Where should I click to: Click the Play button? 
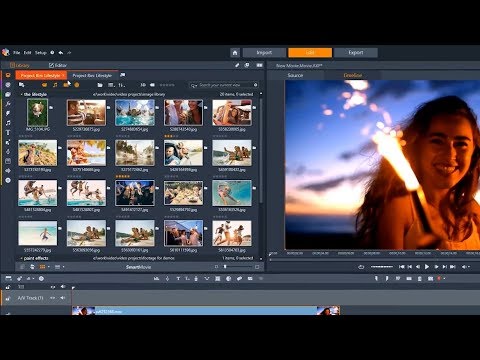click(x=427, y=267)
